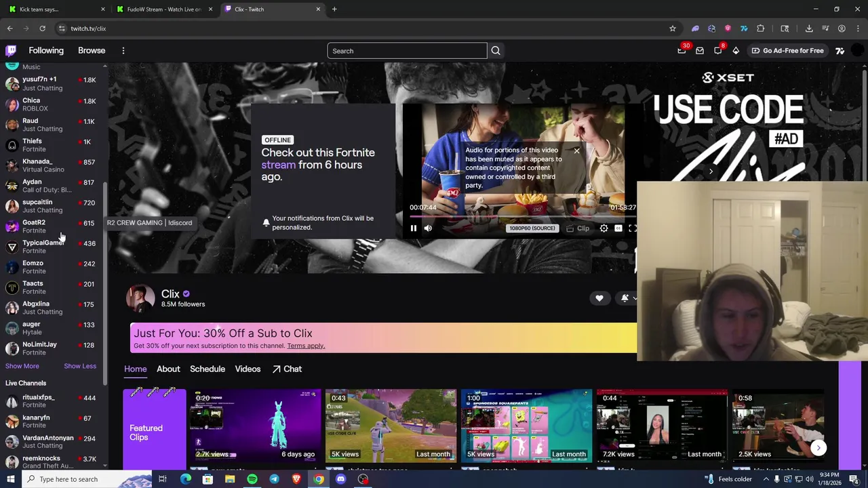Open TypicalGamer channel in sidebar
Viewport: 868px width, 488px height.
tap(52, 247)
